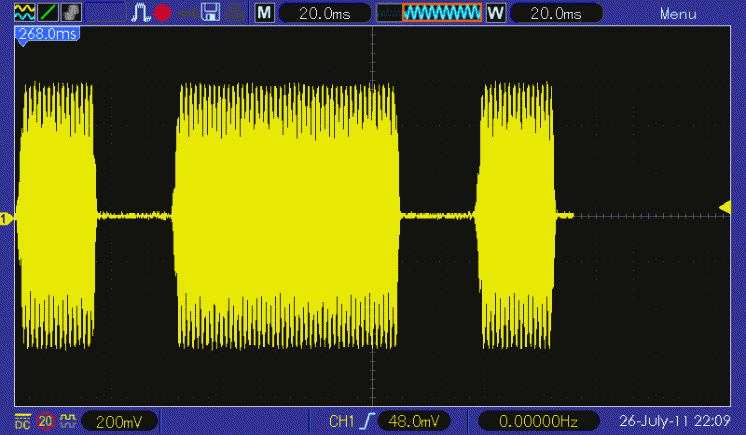Click the grayed-out print icon
Screen dimensions: 746x435
[232, 13]
